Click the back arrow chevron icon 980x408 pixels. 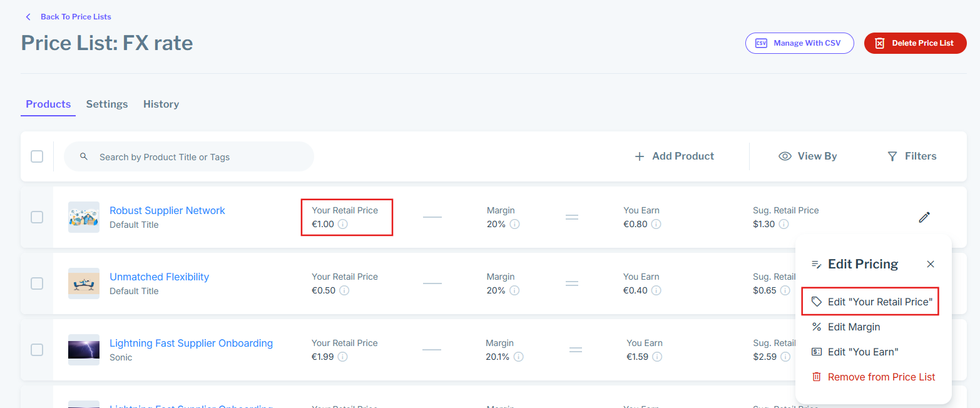pos(28,17)
